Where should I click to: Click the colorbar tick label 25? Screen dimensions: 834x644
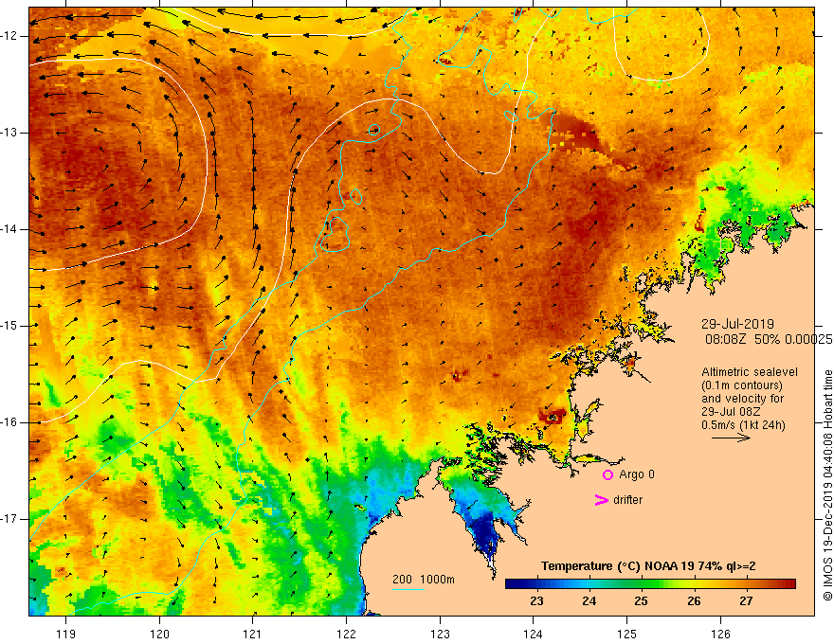point(641,601)
